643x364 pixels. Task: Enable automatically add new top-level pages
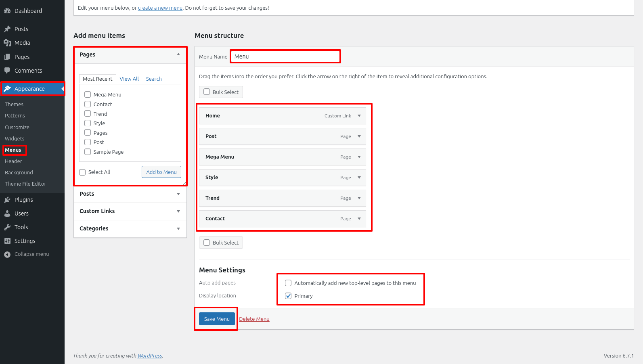[288, 283]
